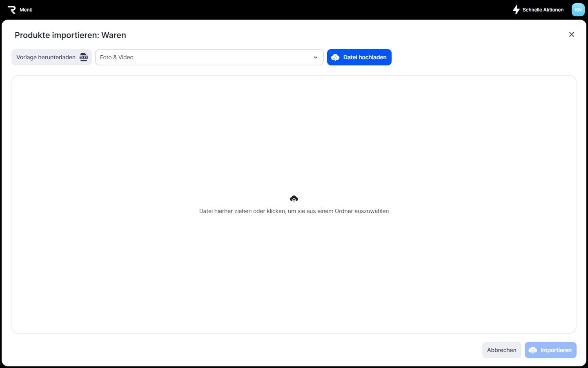The height and width of the screenshot is (368, 588).
Task: Click cloud icon on Importieren button
Action: tap(533, 350)
